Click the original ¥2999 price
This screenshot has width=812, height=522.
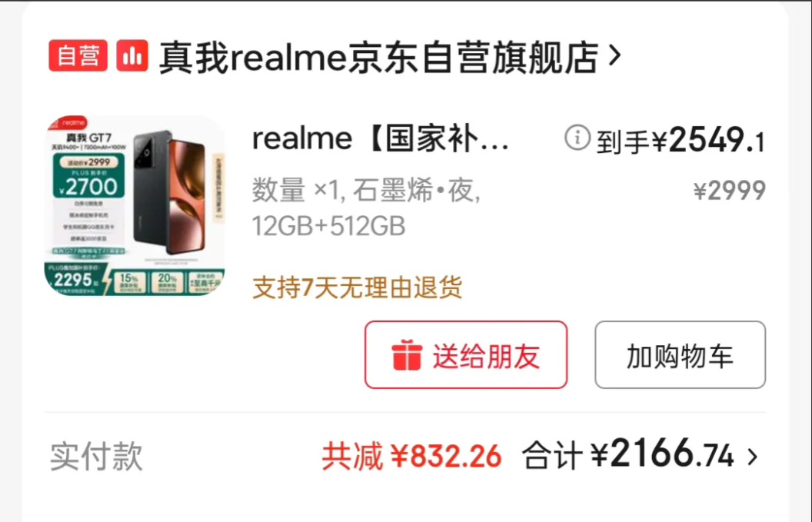click(x=730, y=191)
